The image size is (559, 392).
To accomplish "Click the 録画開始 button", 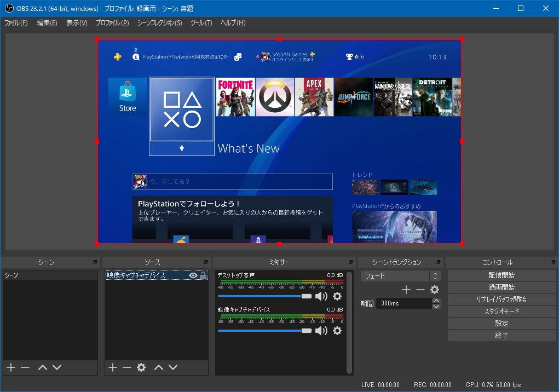I will pos(502,287).
